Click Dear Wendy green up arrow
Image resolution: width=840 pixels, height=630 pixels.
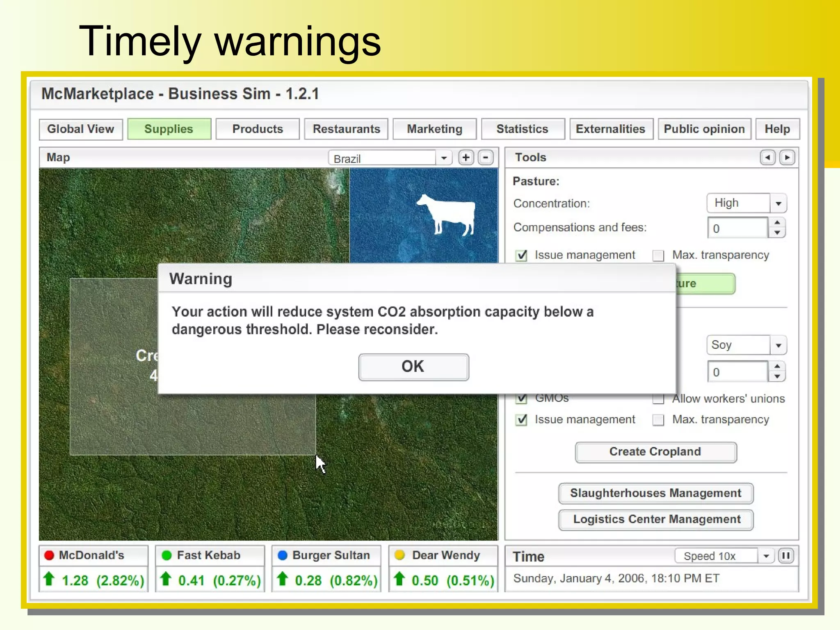pos(399,579)
